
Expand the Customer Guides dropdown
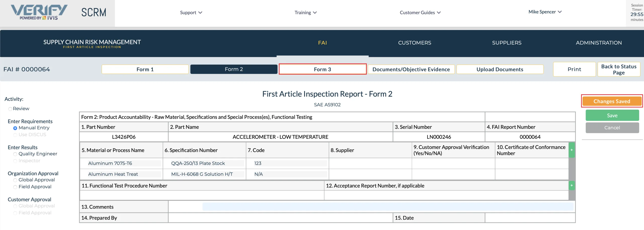coord(420,13)
